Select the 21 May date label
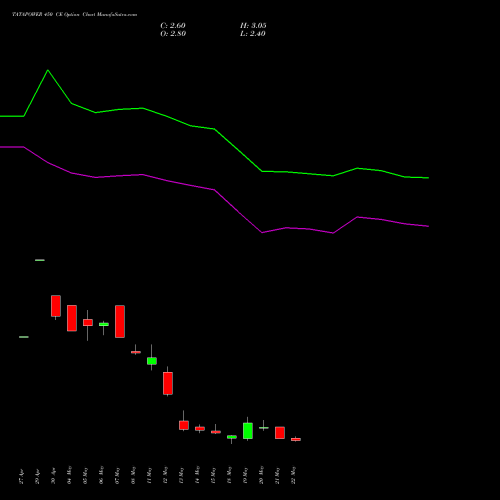The image size is (500, 500). click(x=277, y=476)
